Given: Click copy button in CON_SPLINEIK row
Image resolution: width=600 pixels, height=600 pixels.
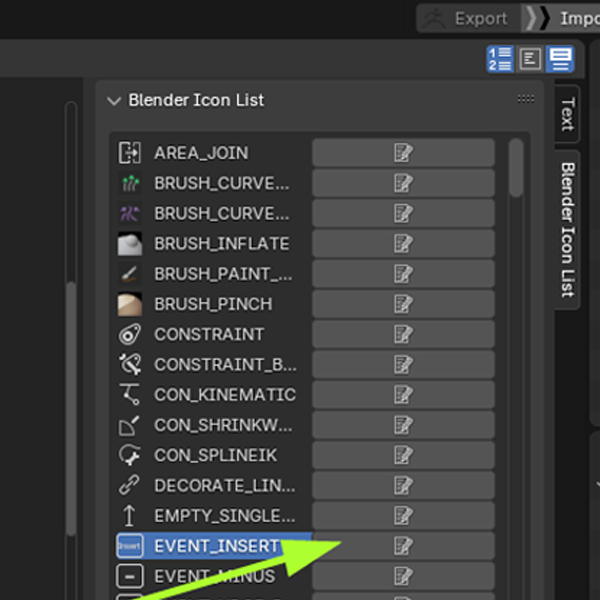Looking at the screenshot, I should click(x=403, y=455).
